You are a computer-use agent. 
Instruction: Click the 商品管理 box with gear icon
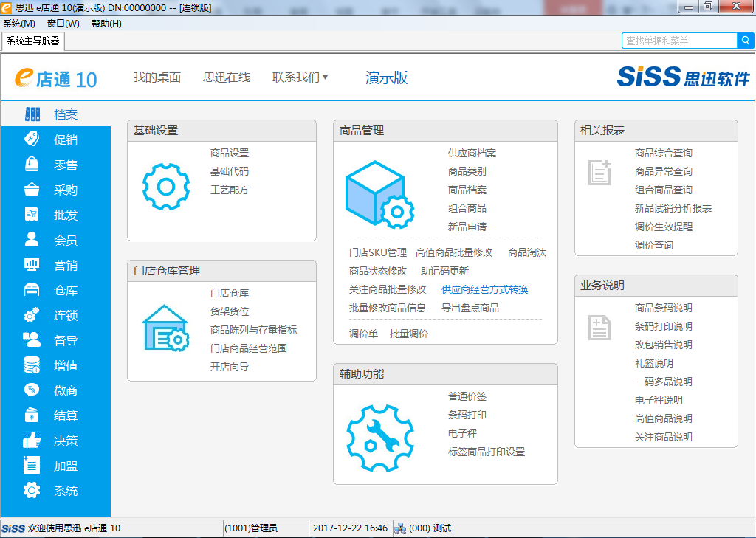(x=379, y=195)
